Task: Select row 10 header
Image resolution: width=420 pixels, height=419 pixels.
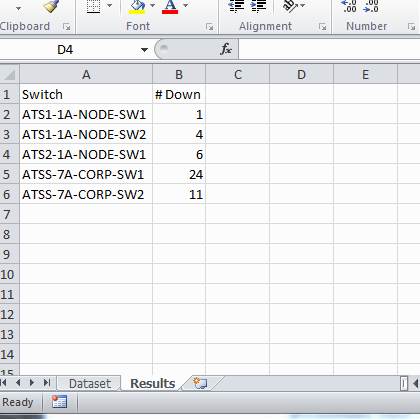Action: tap(9, 274)
